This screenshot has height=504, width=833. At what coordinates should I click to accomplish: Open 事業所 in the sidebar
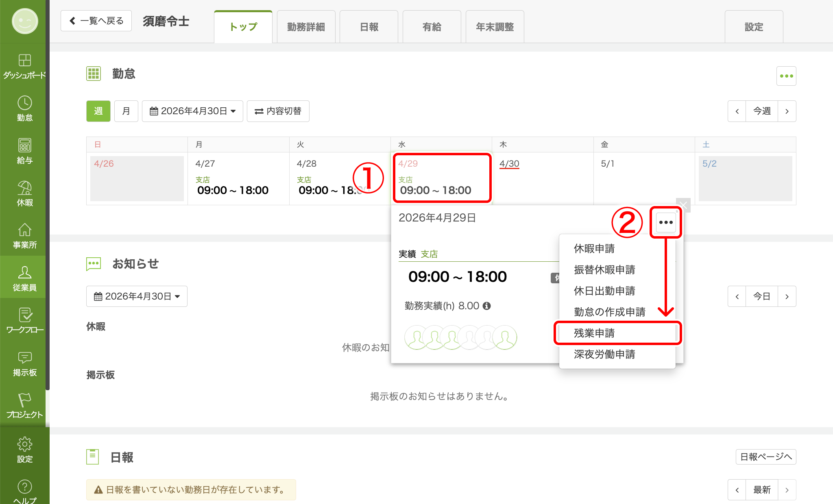24,236
